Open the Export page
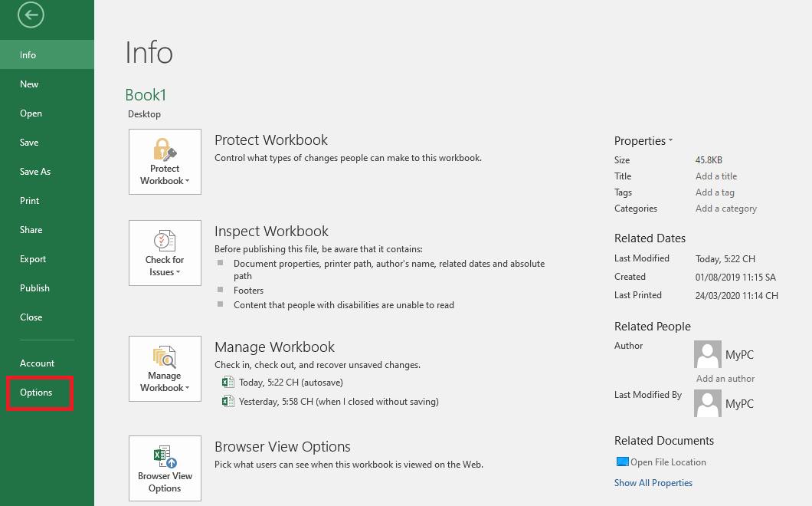Image resolution: width=812 pixels, height=506 pixels. tap(33, 259)
